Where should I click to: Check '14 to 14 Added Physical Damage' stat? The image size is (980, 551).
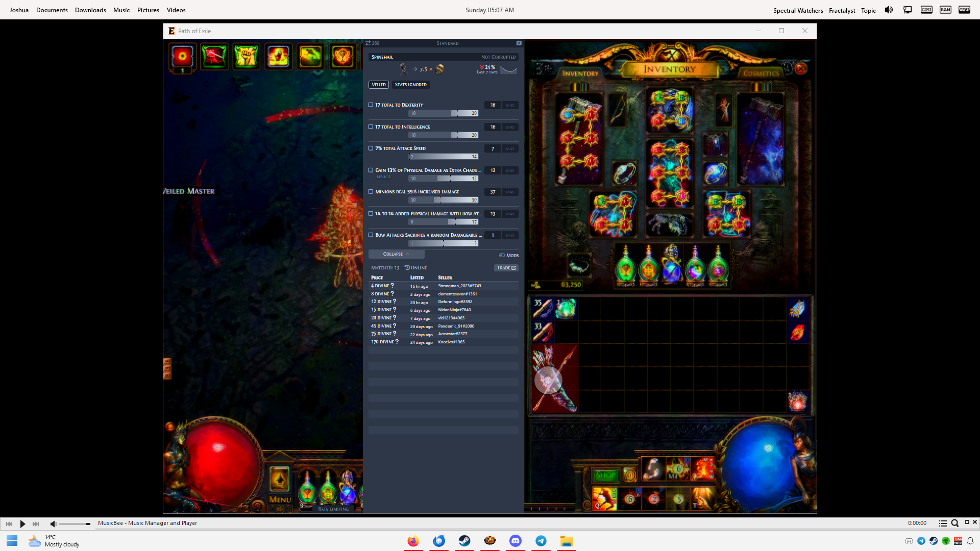pos(371,214)
